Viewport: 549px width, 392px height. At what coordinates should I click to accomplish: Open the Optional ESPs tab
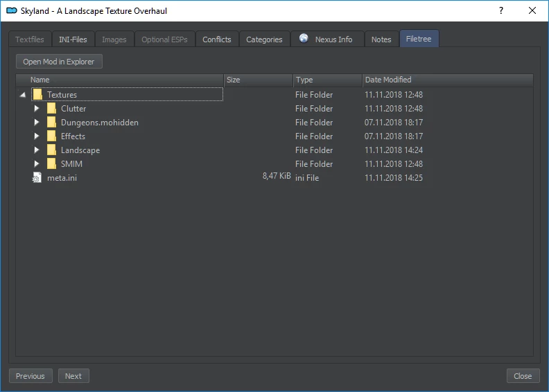tap(164, 39)
